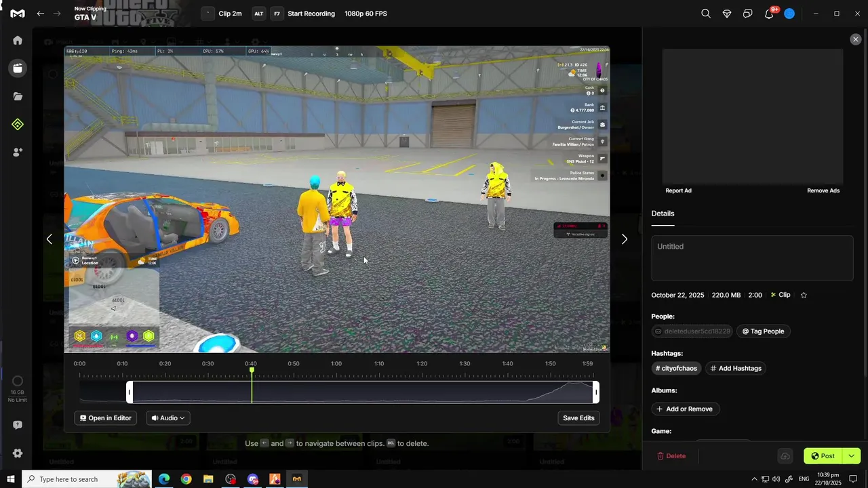
Task: Click Tag People button
Action: click(x=763, y=331)
